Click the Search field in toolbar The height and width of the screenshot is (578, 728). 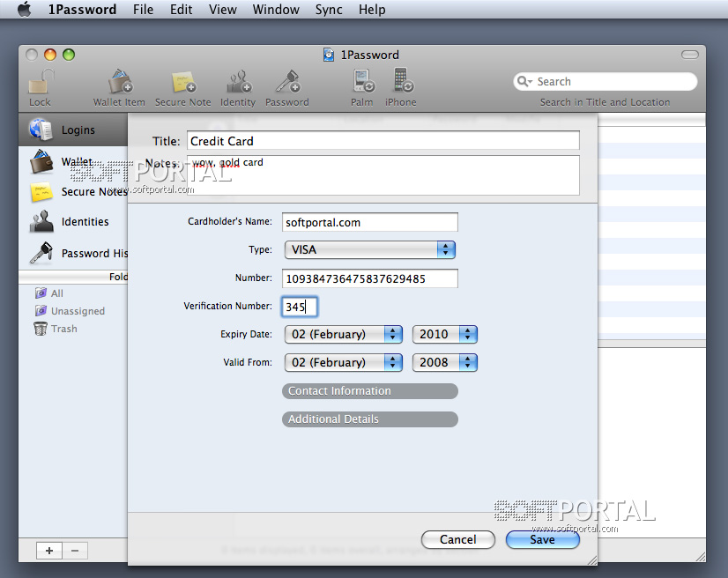pyautogui.click(x=605, y=82)
